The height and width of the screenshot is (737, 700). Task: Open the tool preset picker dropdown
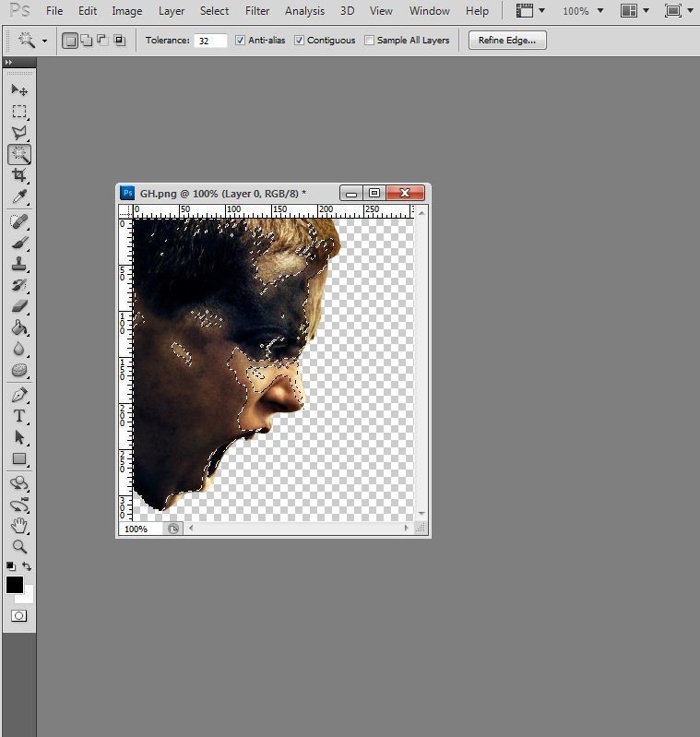(x=31, y=41)
